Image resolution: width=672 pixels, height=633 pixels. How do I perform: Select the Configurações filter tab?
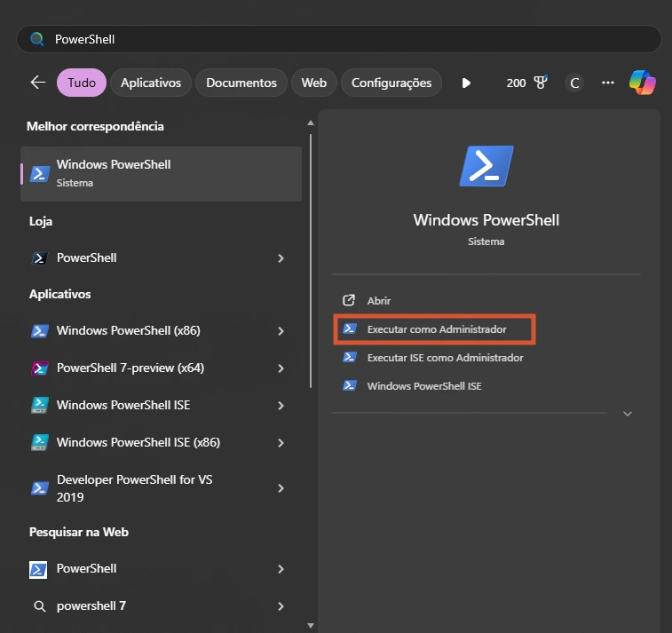[x=391, y=83]
